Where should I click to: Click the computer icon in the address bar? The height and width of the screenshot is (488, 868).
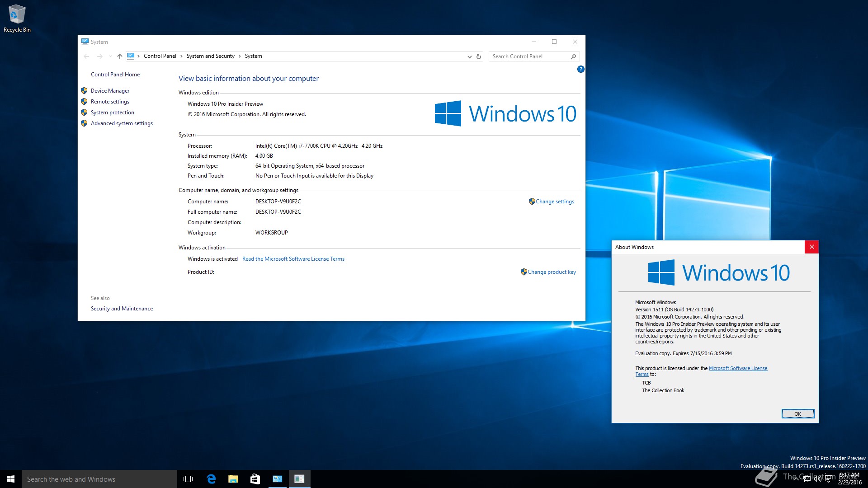point(131,56)
